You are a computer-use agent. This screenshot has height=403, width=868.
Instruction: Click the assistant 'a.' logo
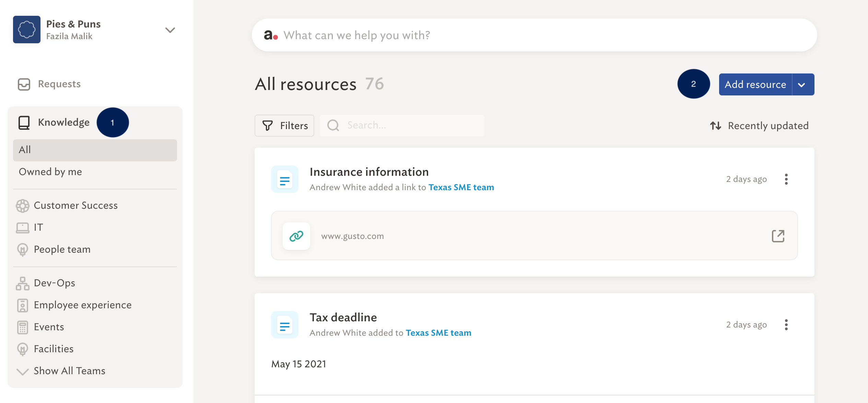[x=271, y=35]
